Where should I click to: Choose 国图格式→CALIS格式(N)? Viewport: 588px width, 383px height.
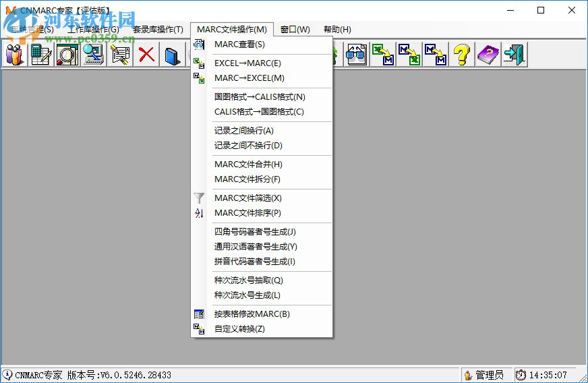pyautogui.click(x=262, y=97)
